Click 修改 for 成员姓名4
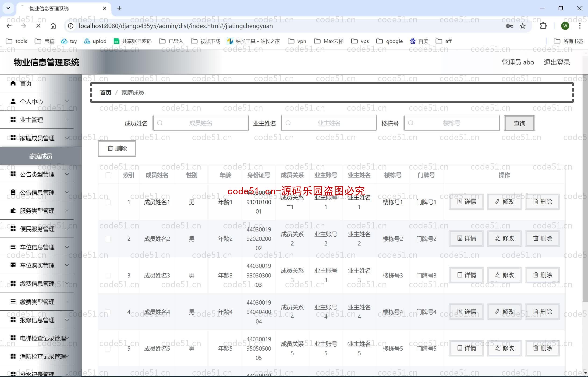The height and width of the screenshot is (377, 588). (504, 312)
